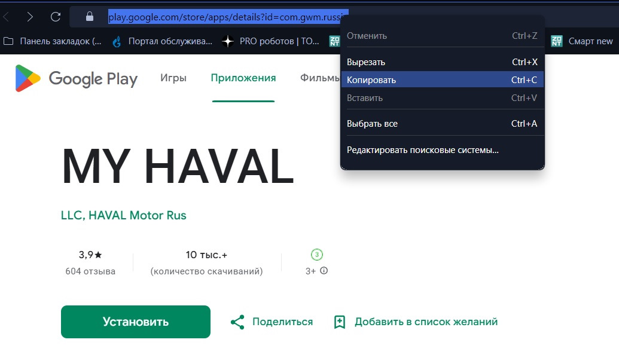Reload the page with the refresh icon
This screenshot has width=619, height=364.
56,17
